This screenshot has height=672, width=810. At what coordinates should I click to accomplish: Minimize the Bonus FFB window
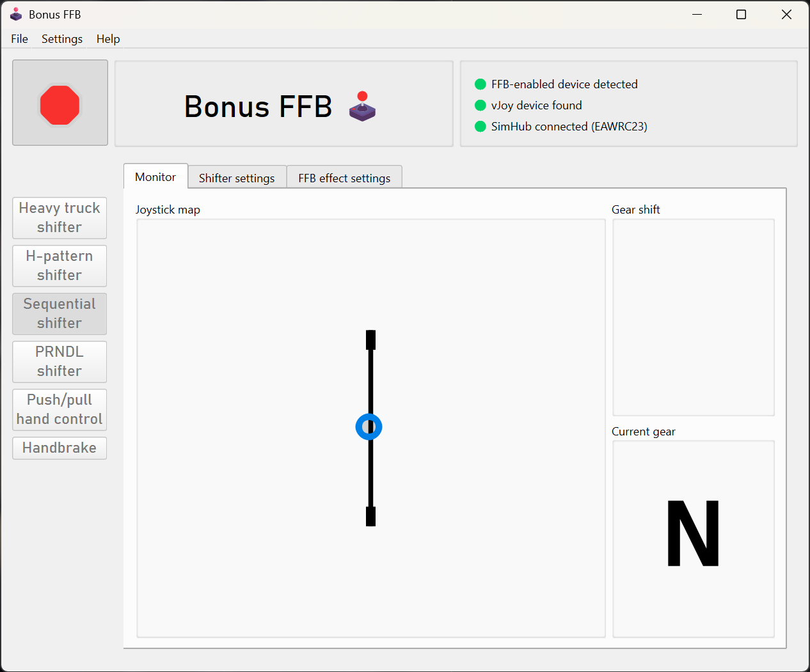coord(697,14)
